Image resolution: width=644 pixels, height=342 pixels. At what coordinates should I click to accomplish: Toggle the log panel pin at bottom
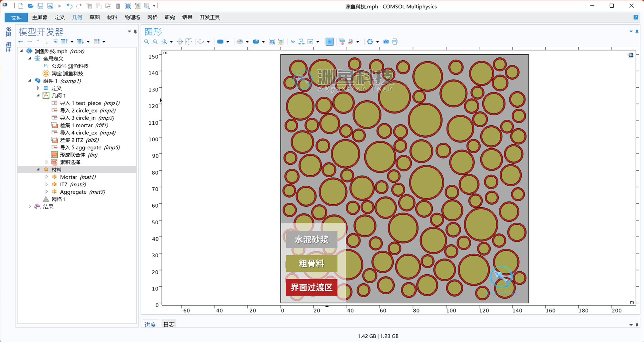(637, 325)
